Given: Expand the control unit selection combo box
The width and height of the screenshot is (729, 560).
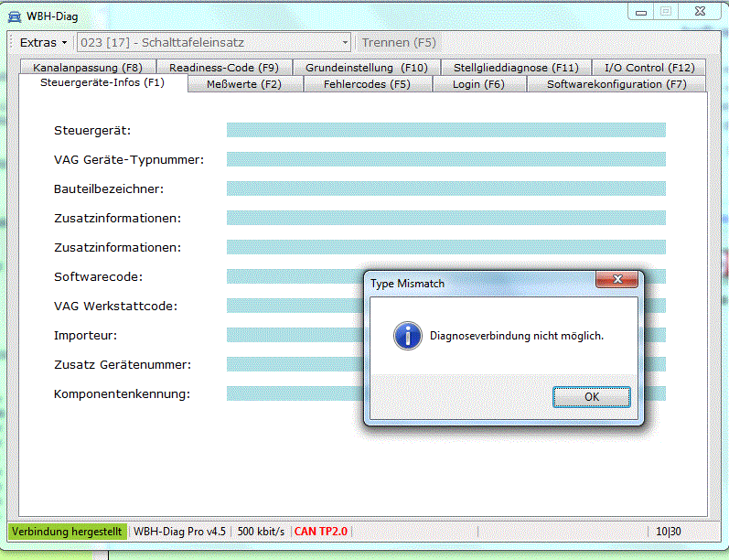Looking at the screenshot, I should click(345, 42).
